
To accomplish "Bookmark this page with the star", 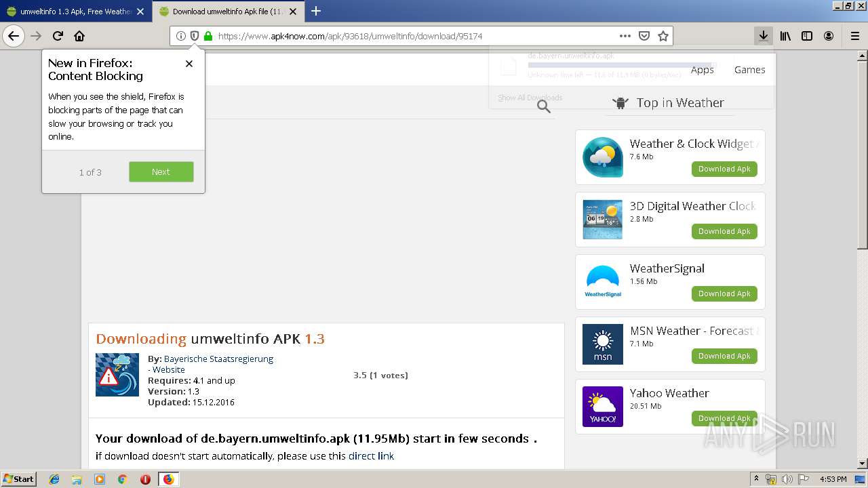I will 663,36.
